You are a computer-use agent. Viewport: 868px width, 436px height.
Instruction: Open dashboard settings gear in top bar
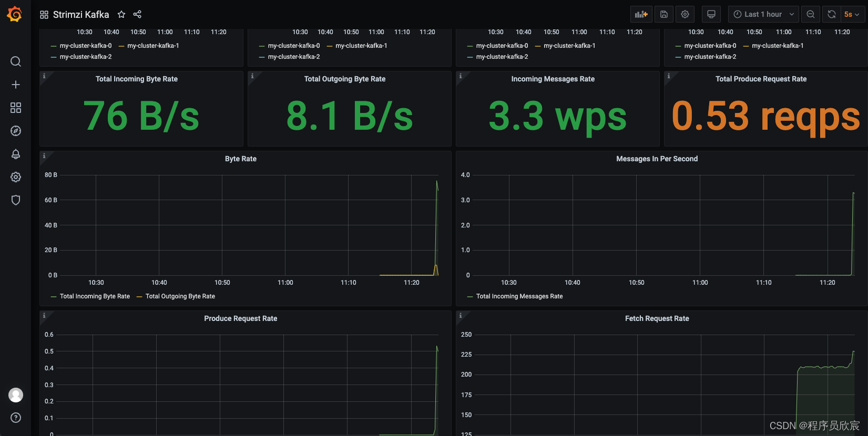685,14
